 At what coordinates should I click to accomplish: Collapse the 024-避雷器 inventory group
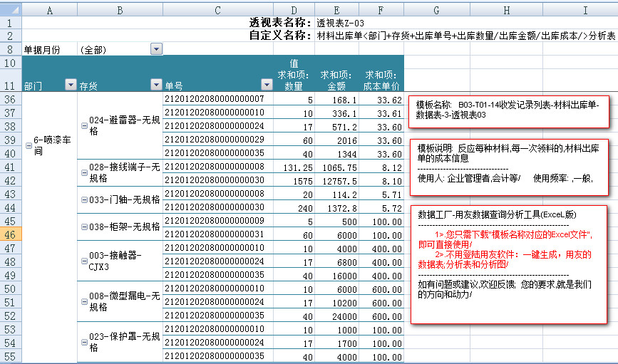coord(84,124)
